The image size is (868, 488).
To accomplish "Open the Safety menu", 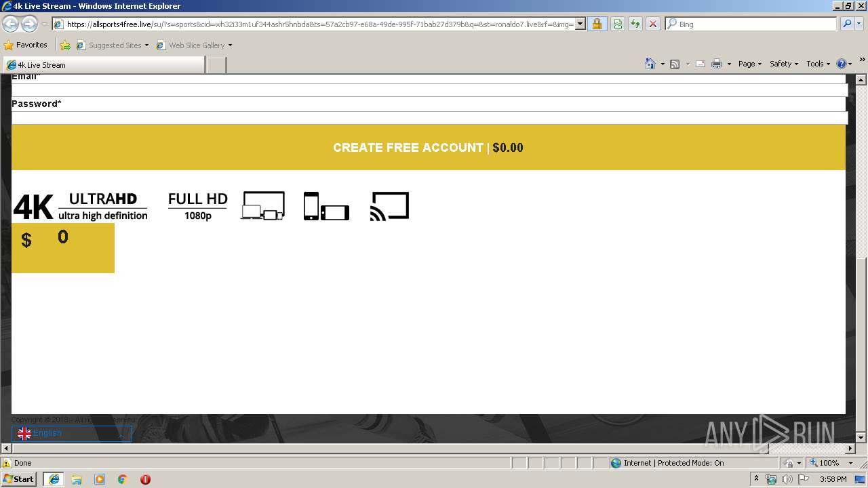I will 784,64.
